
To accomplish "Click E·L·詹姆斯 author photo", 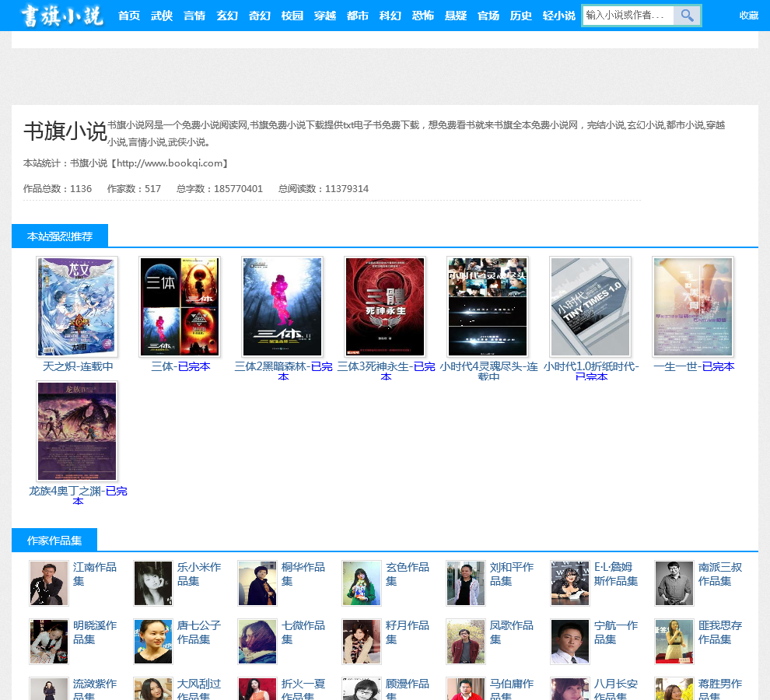I will pos(569,583).
